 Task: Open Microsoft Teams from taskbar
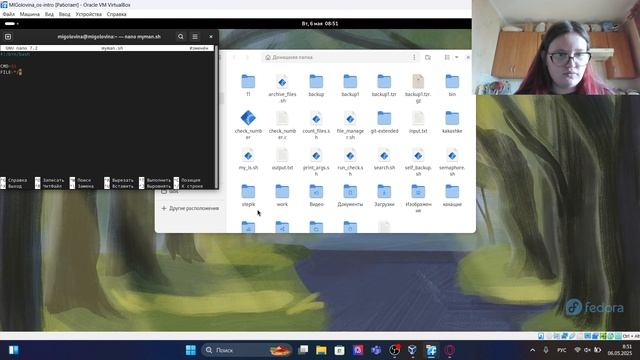376,350
